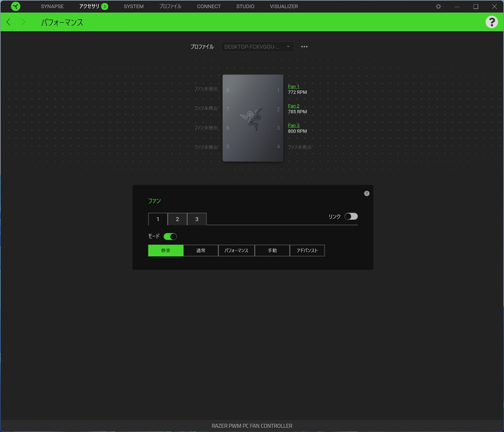Image resolution: width=504 pixels, height=432 pixels.
Task: Click the fan controller device image
Action: (x=253, y=118)
